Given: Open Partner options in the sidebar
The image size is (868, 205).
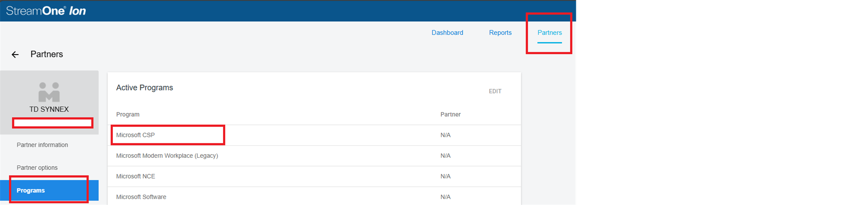Looking at the screenshot, I should tap(37, 168).
